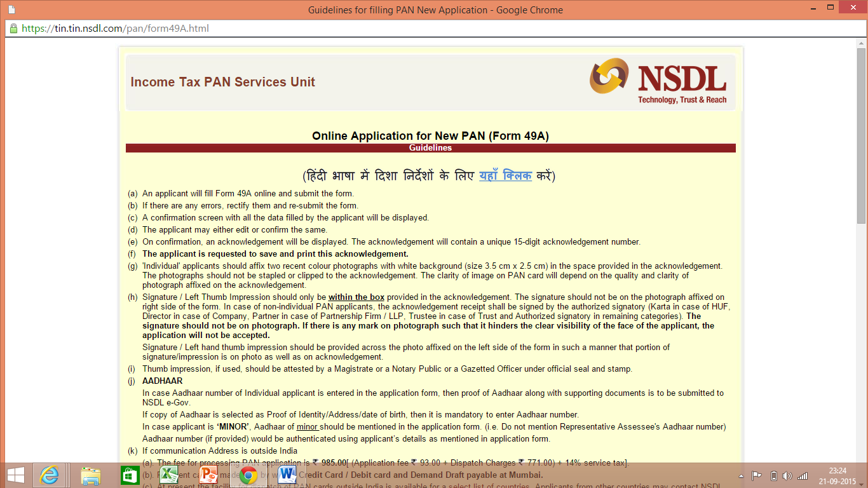Click the Online Application for New PAN title
The width and height of the screenshot is (868, 488).
click(x=430, y=136)
